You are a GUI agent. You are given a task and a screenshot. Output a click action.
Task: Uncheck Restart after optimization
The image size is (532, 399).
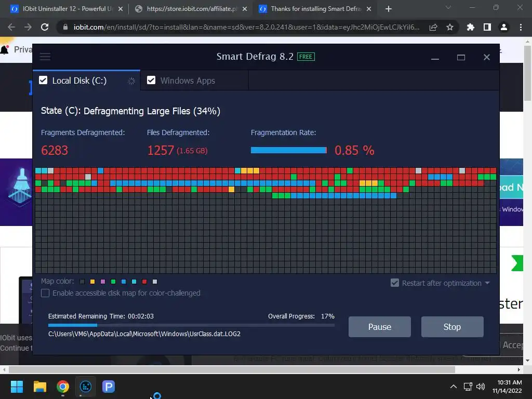click(395, 283)
